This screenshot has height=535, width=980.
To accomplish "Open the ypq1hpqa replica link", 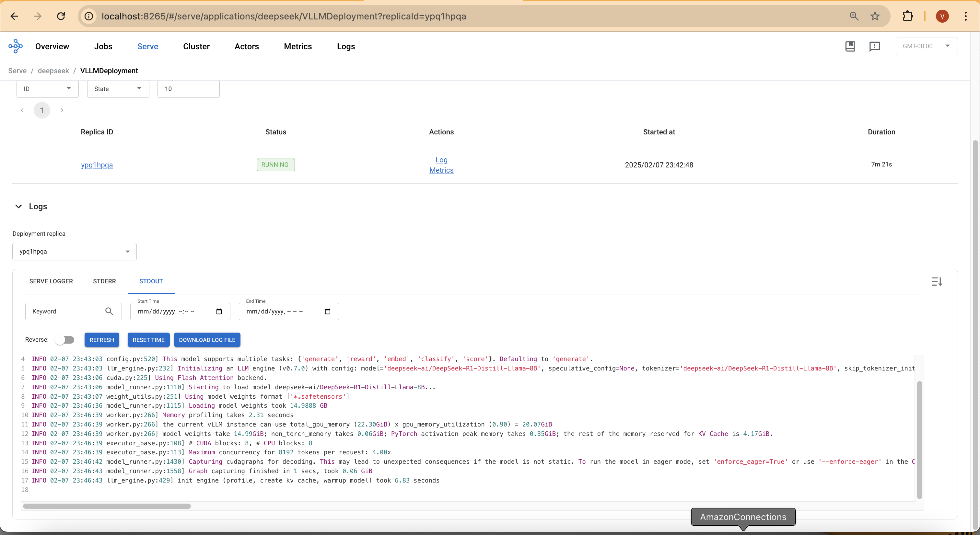I will coord(97,165).
